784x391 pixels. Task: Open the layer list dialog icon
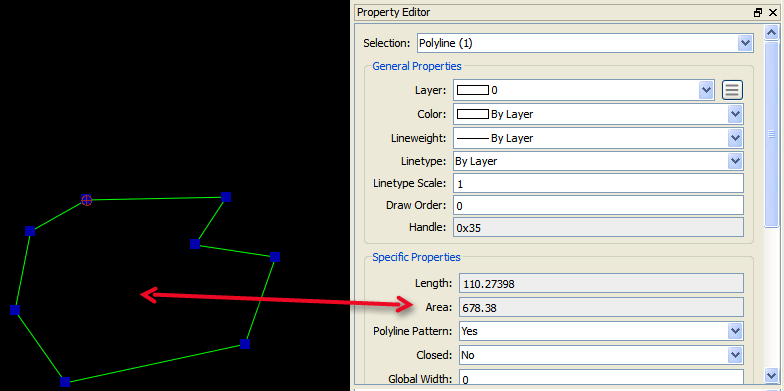(x=732, y=90)
